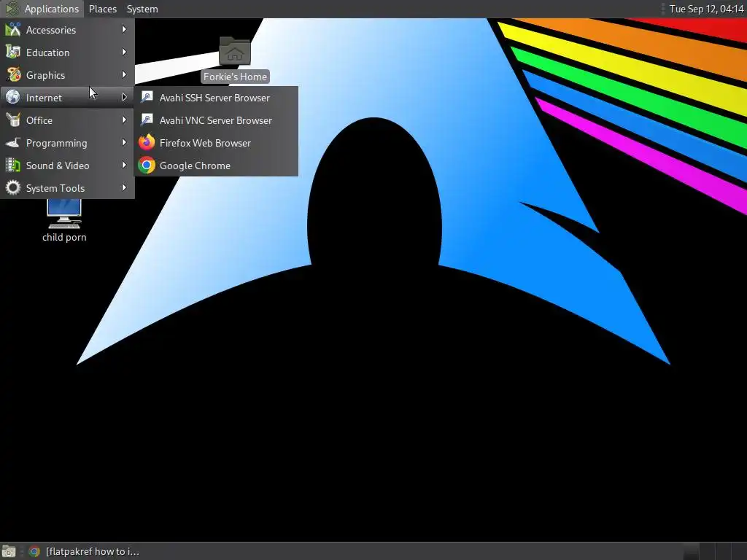Click the Applications menu logo icon
The image size is (747, 560).
[12, 9]
